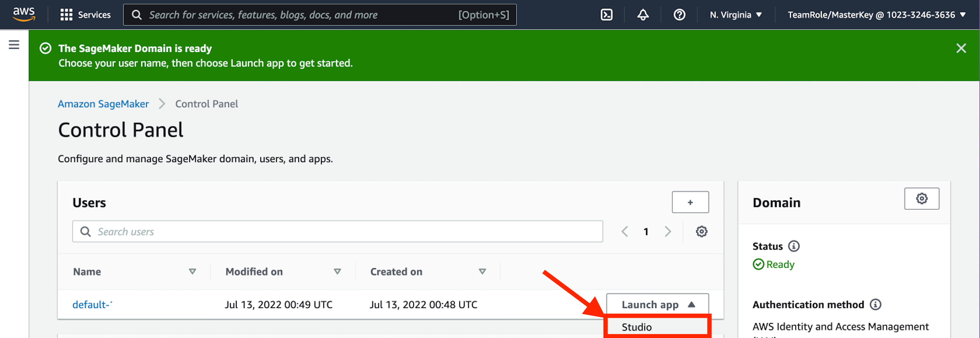
Task: Open the TeamRole/MasterKey account menu
Action: pyautogui.click(x=876, y=15)
